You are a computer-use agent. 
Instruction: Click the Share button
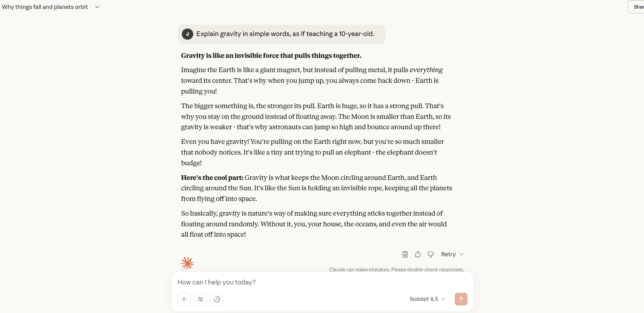638,7
